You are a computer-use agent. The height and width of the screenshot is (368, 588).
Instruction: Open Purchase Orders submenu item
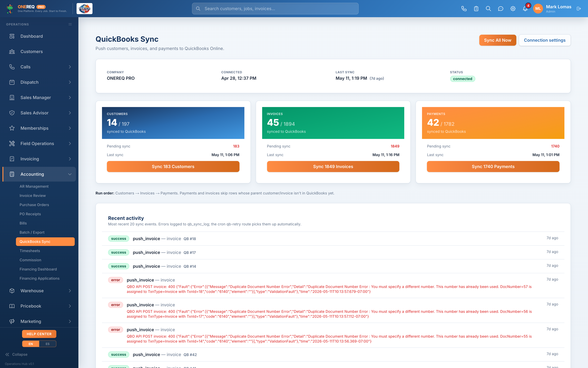point(45,205)
